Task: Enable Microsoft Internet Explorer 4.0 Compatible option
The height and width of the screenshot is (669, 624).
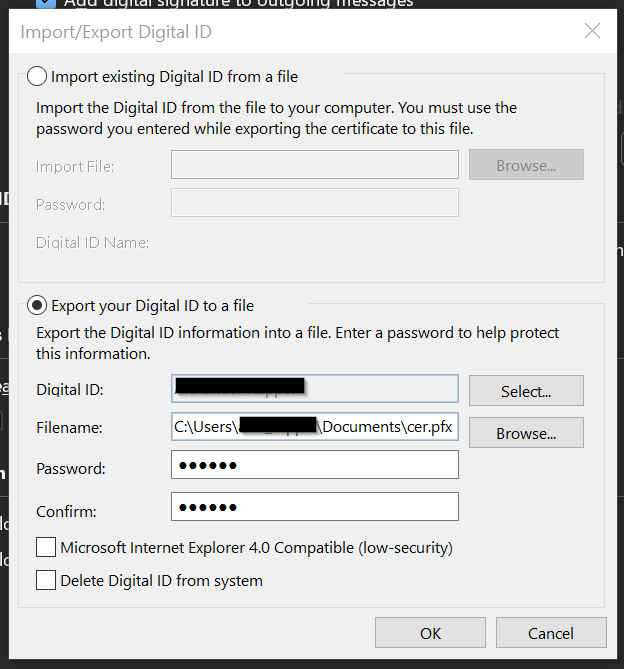Action: coord(46,547)
